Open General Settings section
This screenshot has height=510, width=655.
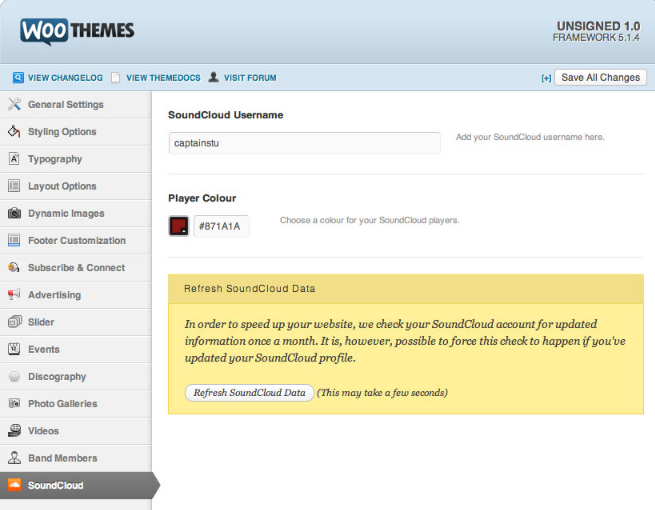[76, 104]
